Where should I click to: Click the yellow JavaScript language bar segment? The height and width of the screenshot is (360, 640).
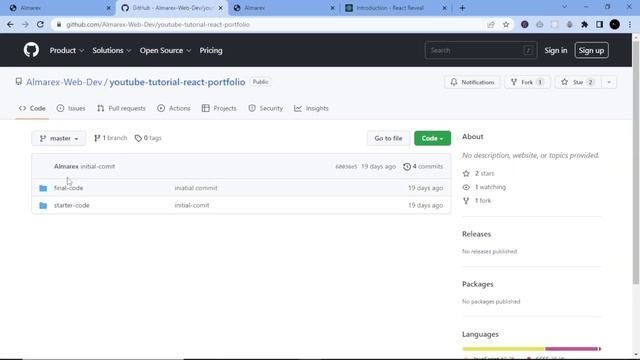[x=503, y=349]
